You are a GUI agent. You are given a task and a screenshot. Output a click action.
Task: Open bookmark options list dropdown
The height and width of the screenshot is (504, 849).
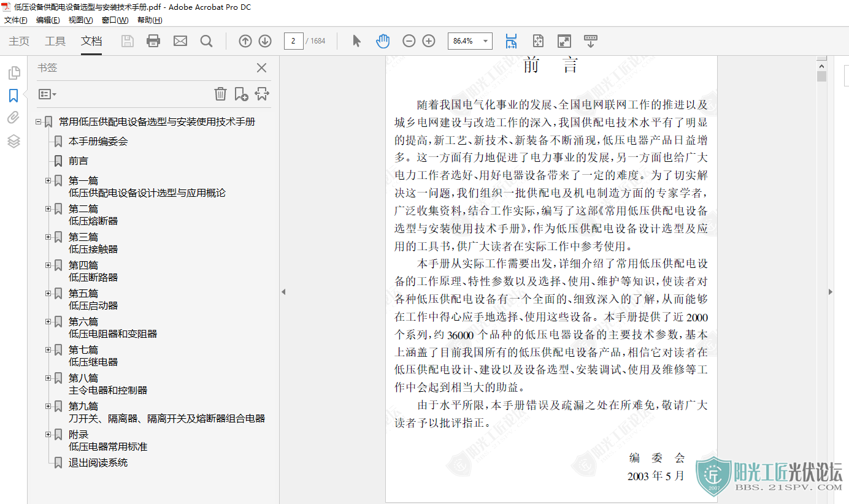(x=47, y=94)
